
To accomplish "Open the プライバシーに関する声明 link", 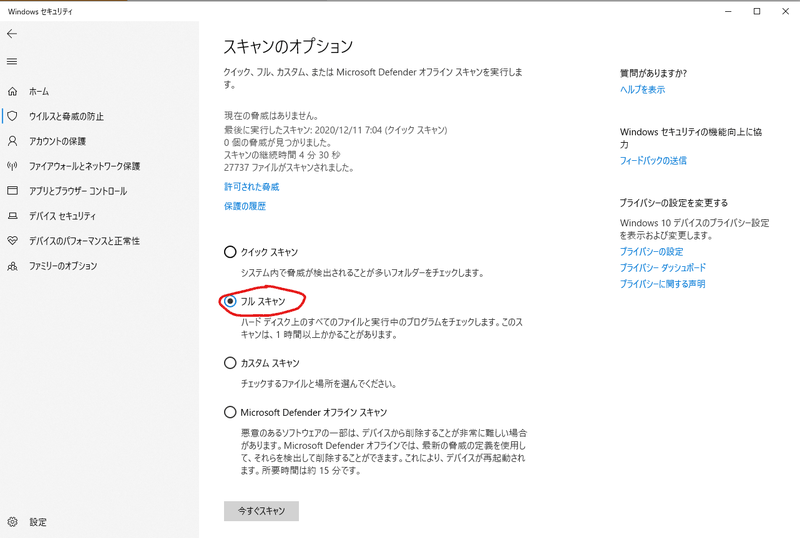I will 662,284.
